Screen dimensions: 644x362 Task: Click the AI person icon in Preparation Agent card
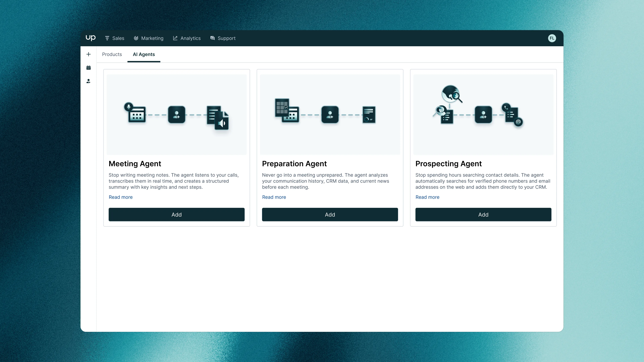[330, 115]
